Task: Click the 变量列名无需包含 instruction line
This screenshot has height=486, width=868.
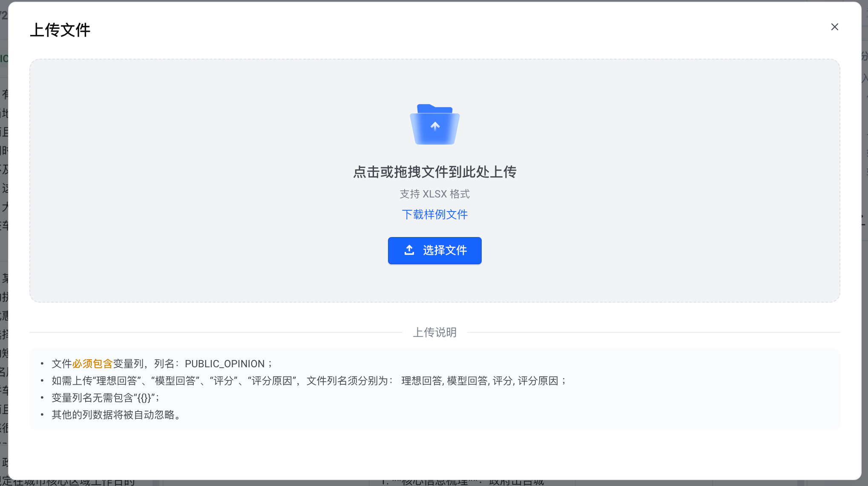Action: click(105, 398)
